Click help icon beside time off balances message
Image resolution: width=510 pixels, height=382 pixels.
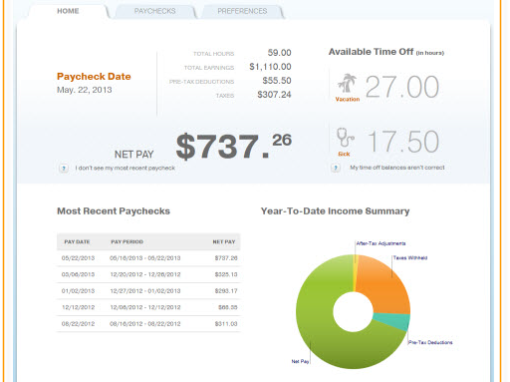[x=336, y=168]
